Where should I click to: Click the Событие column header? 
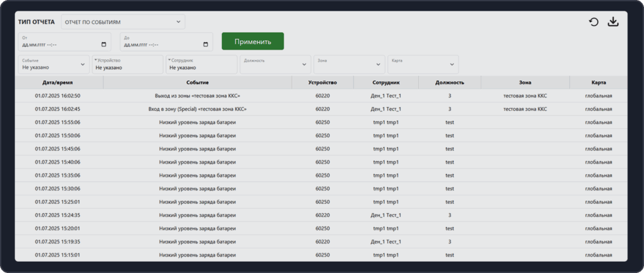pyautogui.click(x=197, y=82)
